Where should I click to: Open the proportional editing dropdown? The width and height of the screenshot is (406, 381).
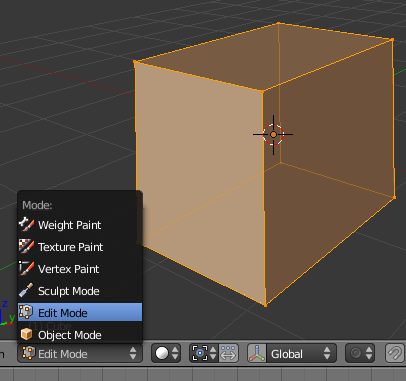tap(360, 353)
